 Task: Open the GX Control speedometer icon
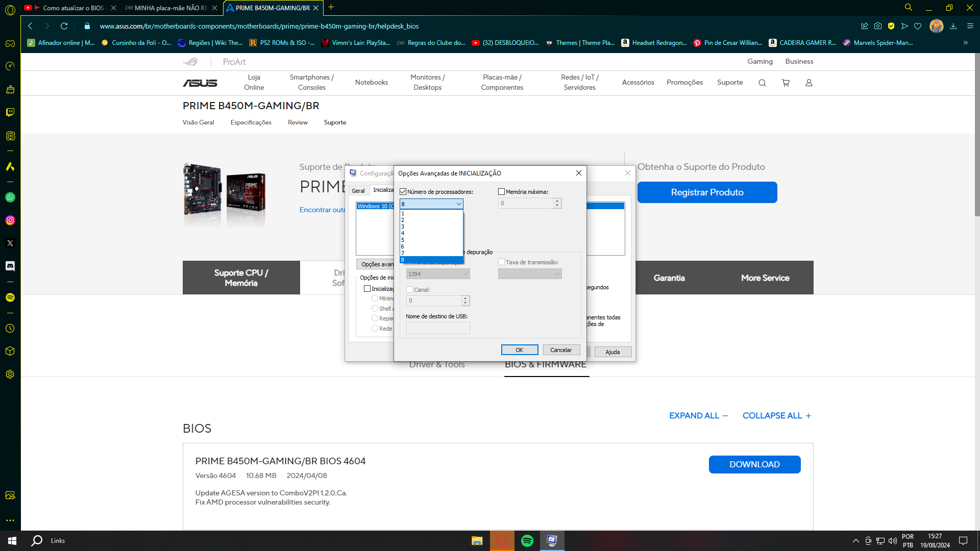(x=10, y=66)
